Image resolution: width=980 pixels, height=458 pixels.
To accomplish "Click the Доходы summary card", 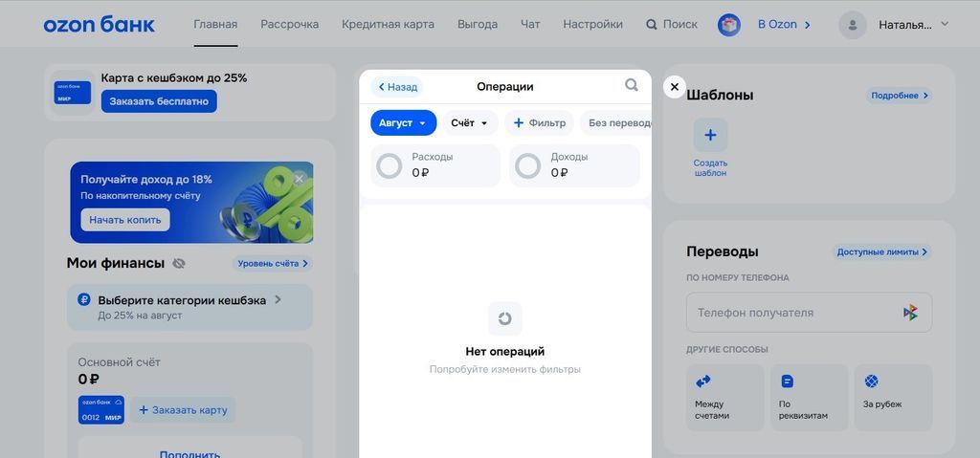I will (x=574, y=165).
